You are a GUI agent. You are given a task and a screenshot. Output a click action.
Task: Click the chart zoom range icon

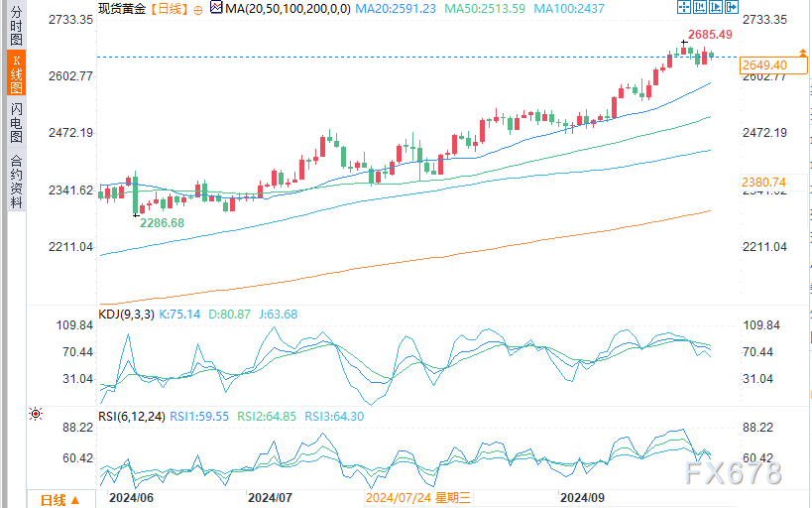point(700,7)
